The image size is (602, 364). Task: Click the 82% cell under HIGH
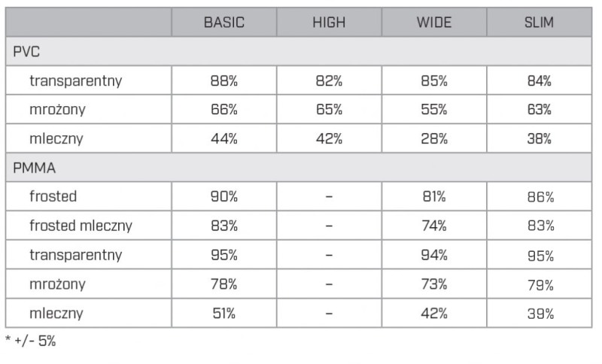click(x=329, y=80)
